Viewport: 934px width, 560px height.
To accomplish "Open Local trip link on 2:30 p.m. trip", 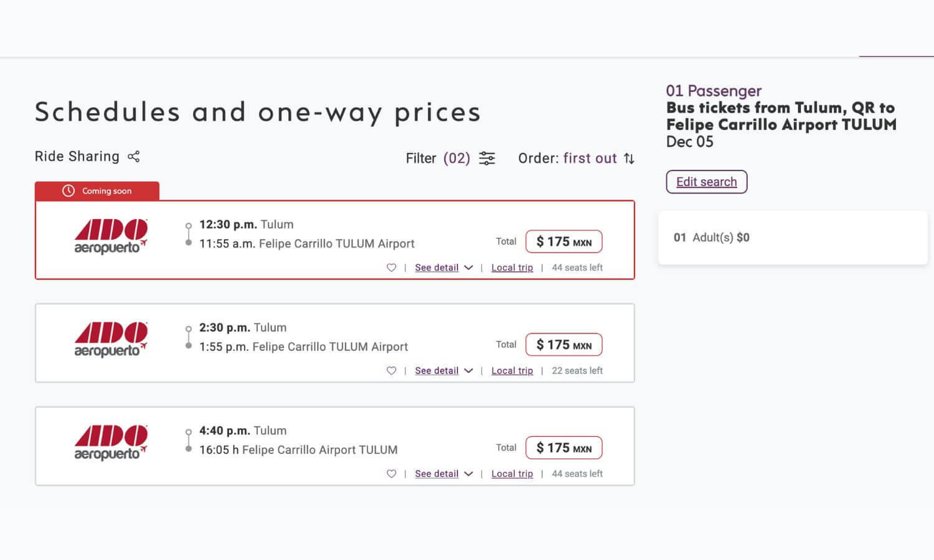I will pyautogui.click(x=512, y=371).
